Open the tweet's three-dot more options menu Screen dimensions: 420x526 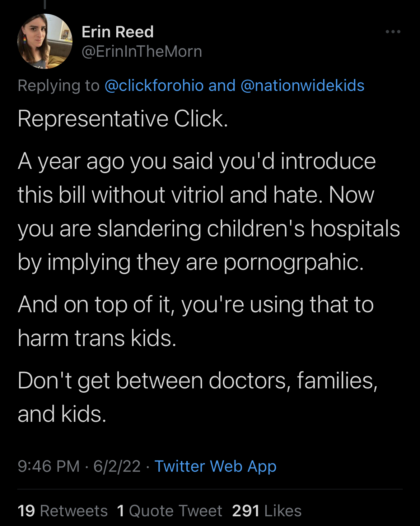(393, 32)
